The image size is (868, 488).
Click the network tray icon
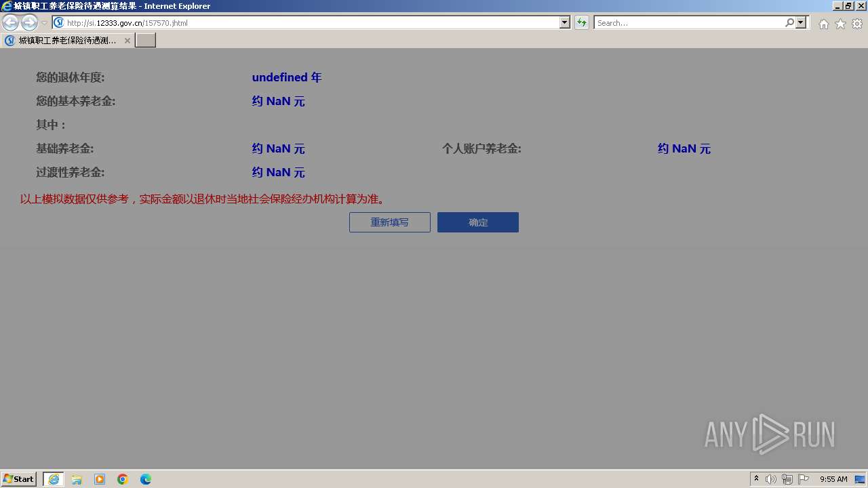coord(787,479)
